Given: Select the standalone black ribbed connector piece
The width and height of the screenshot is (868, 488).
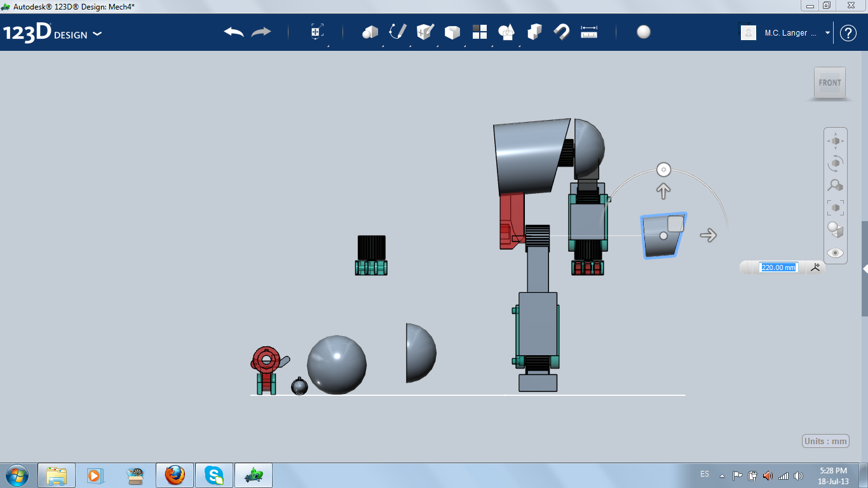Looking at the screenshot, I should click(371, 255).
